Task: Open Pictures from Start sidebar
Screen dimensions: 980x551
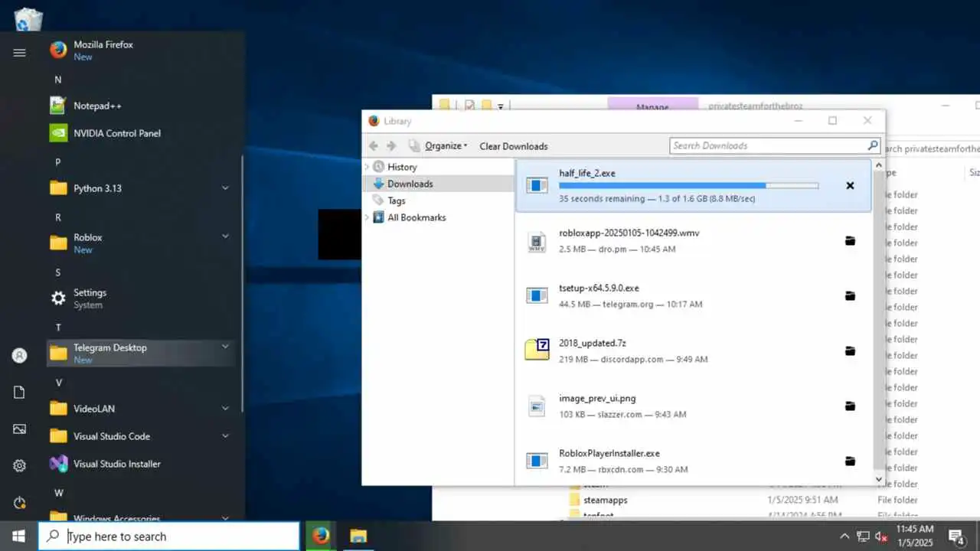Action: tap(19, 429)
